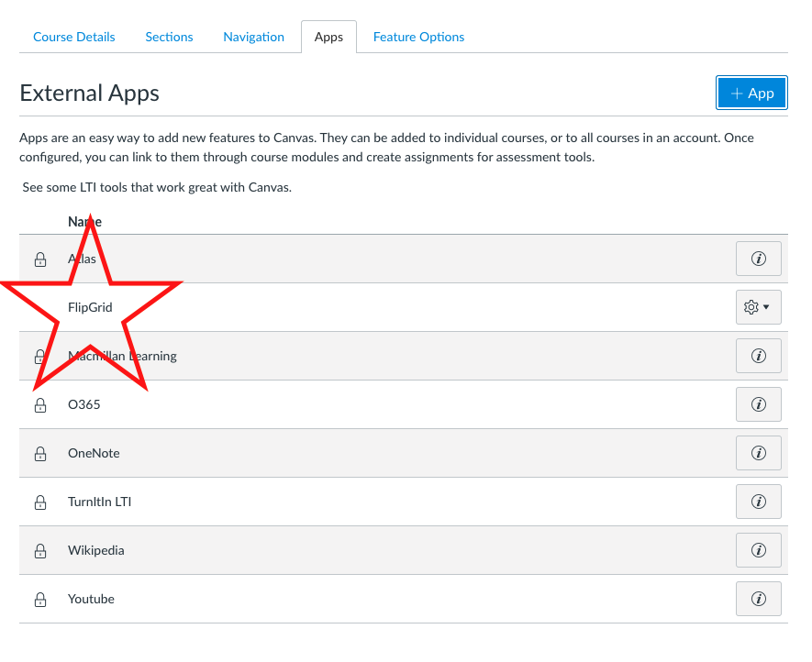
Task: Click the lock icon beside O365
Action: [40, 405]
